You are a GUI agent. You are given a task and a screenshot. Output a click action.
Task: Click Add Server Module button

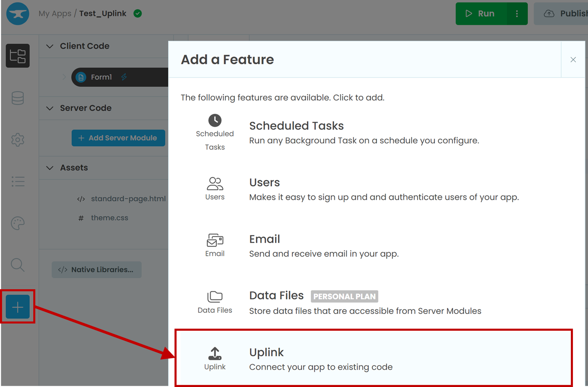point(118,138)
